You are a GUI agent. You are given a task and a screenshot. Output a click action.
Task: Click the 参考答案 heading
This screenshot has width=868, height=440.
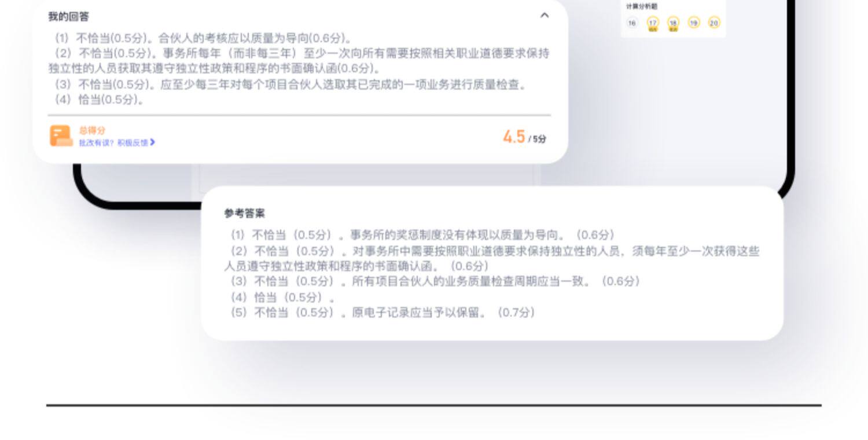pos(245,214)
